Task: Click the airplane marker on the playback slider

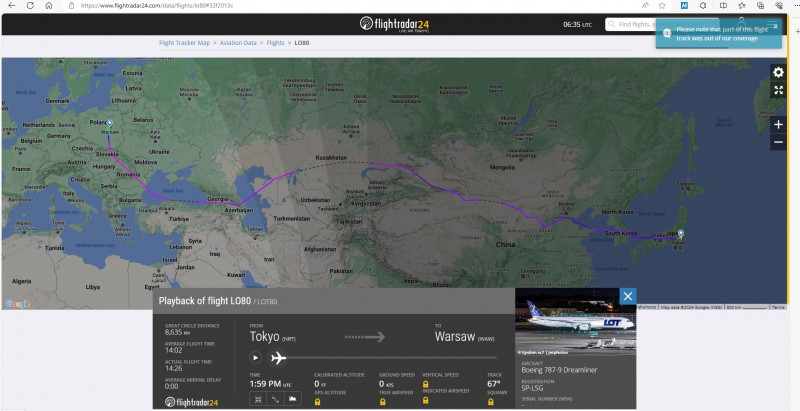Action: 278,358
